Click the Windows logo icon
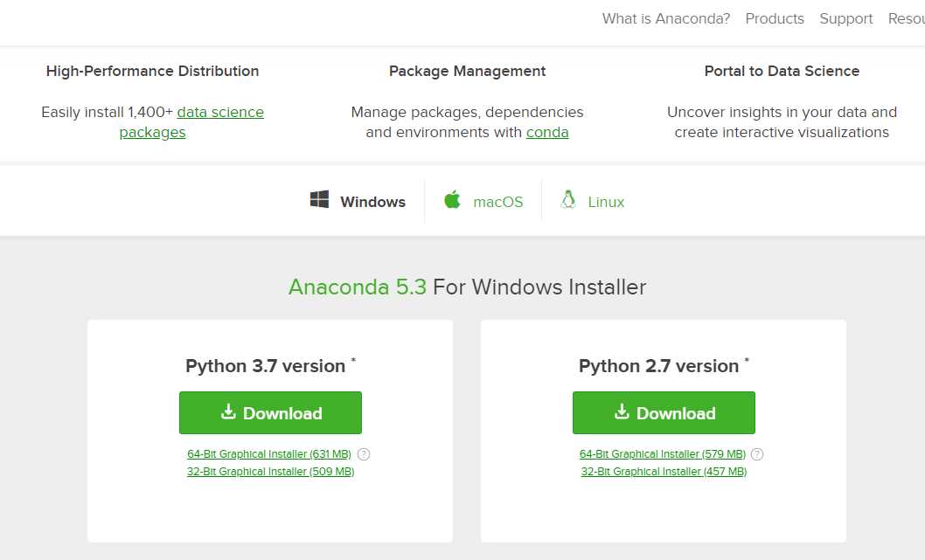Screen dimensions: 925x560 pyautogui.click(x=319, y=199)
